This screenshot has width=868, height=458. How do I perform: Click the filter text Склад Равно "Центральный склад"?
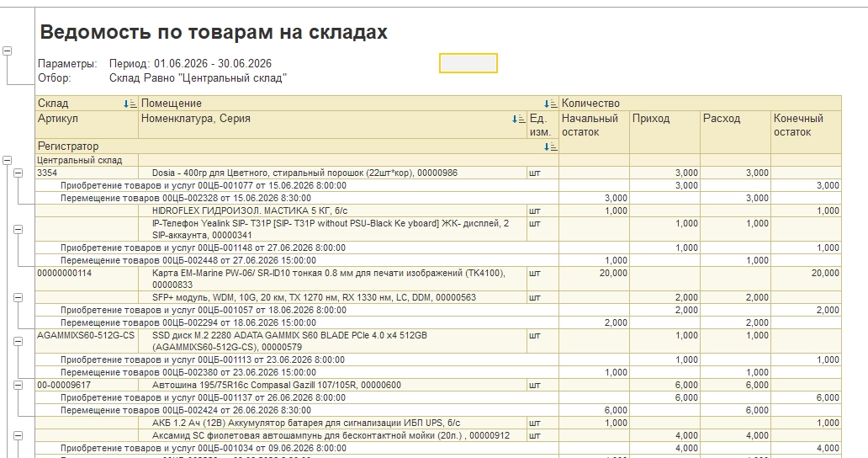(198, 78)
